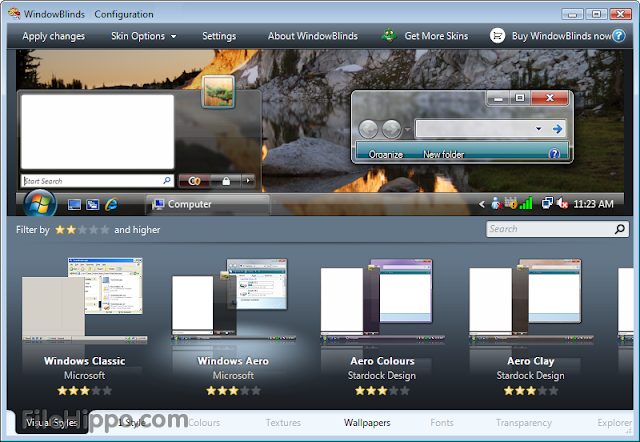Click the help icon in preview window toolbar
The image size is (640, 442).
[554, 154]
